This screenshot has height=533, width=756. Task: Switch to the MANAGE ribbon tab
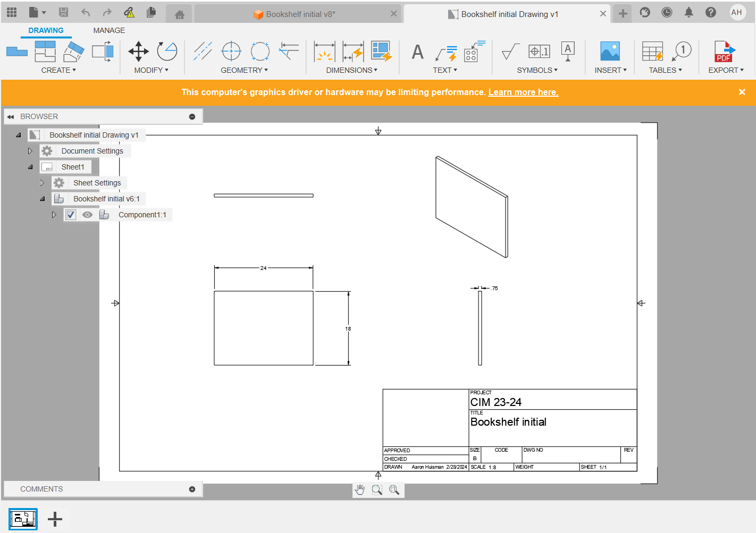point(109,30)
